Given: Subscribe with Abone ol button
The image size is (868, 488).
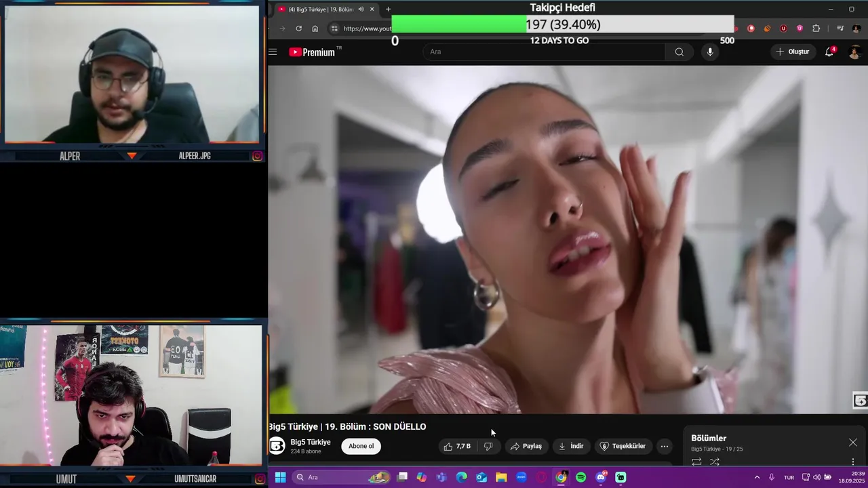Looking at the screenshot, I should pyautogui.click(x=361, y=446).
